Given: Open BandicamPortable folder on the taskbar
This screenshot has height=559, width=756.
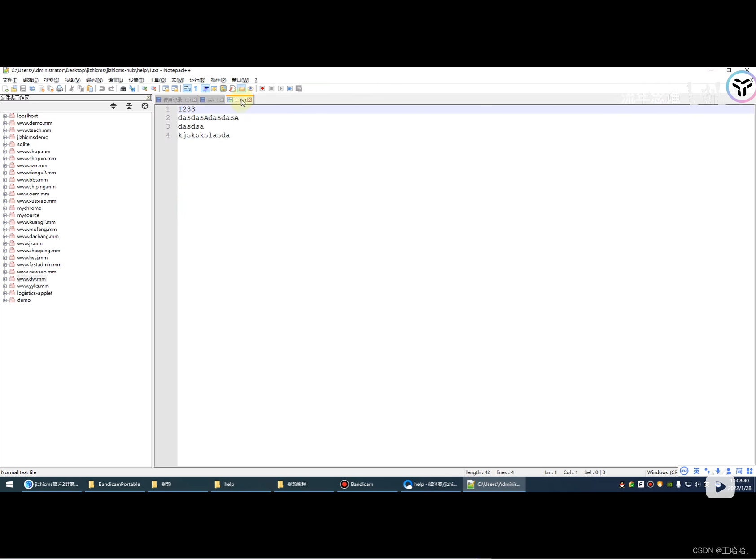Looking at the screenshot, I should tap(115, 484).
